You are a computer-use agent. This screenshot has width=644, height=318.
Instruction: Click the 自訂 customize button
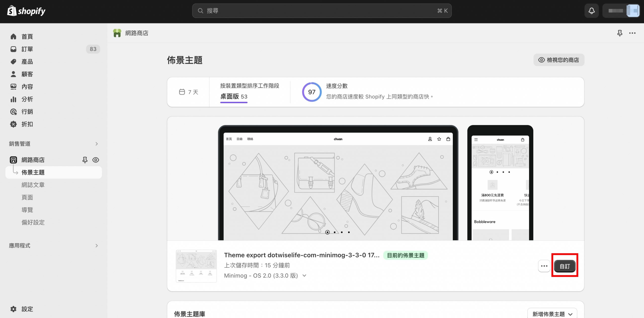pyautogui.click(x=565, y=266)
